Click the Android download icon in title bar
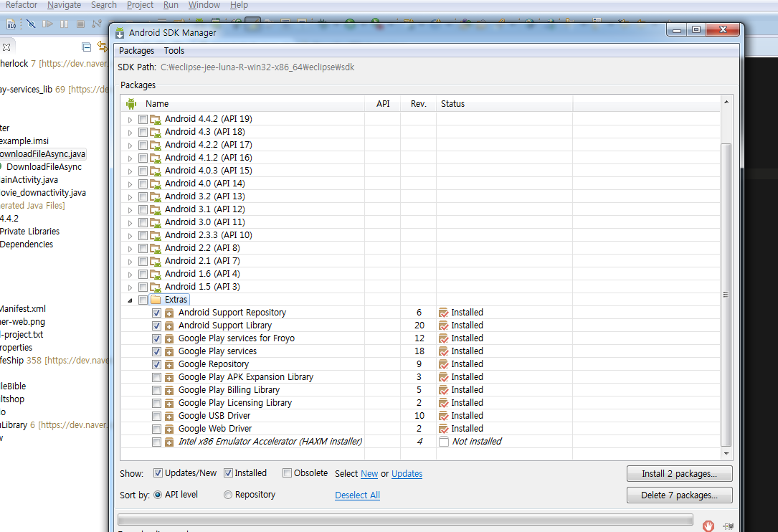 point(120,33)
